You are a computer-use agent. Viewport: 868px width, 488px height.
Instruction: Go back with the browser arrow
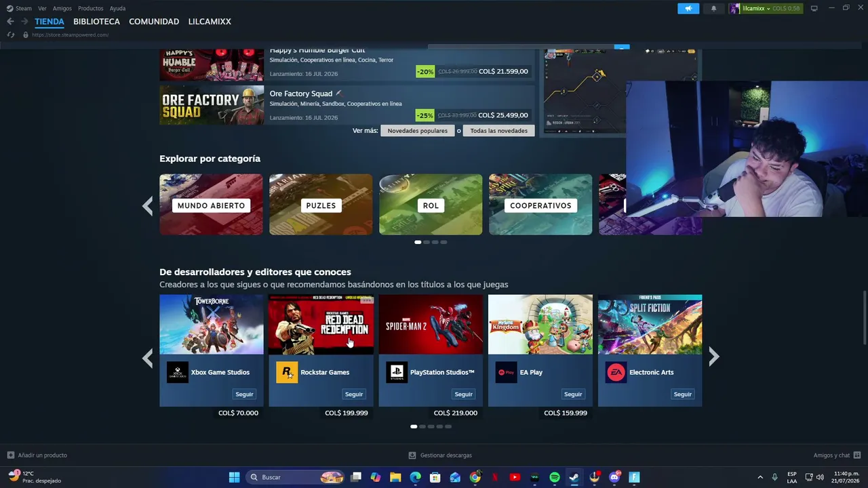tap(10, 22)
